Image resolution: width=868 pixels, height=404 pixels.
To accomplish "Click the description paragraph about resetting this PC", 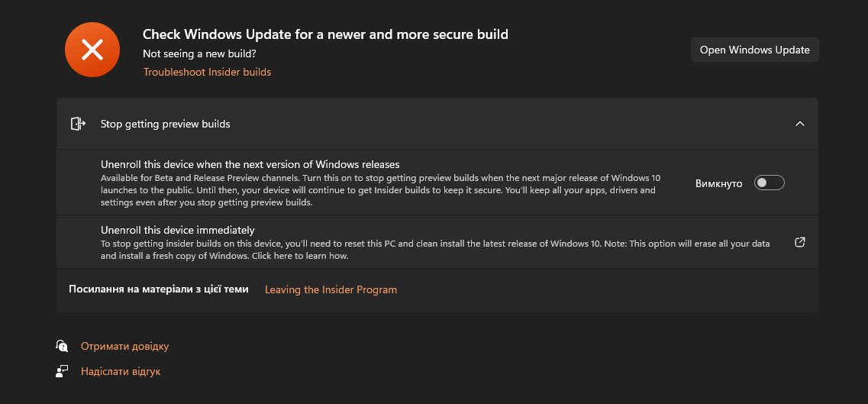I will tap(435, 250).
